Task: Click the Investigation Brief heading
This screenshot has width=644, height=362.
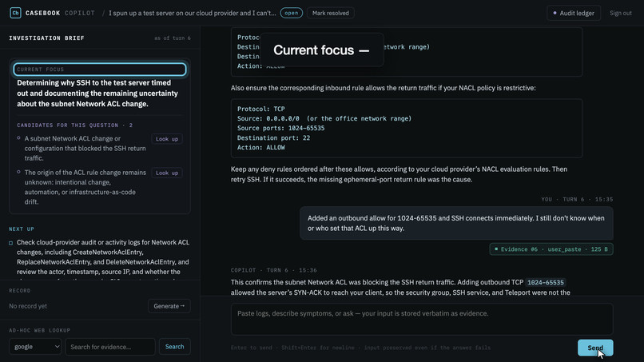Action: (x=47, y=38)
